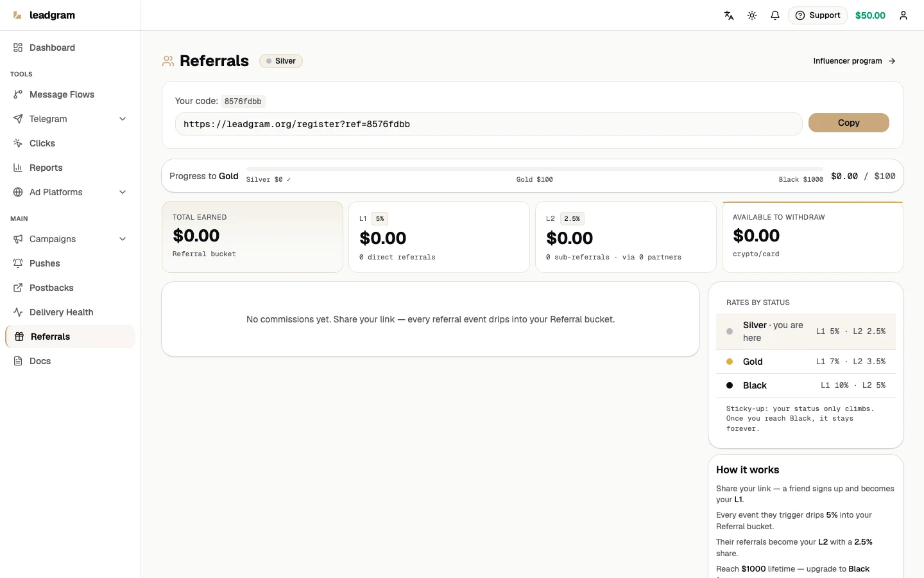
Task: Click the referral code 8576fdbb
Action: point(243,101)
